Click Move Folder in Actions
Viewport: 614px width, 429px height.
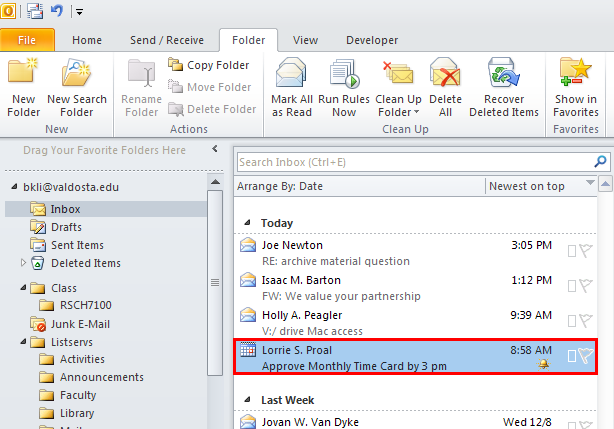pos(209,87)
